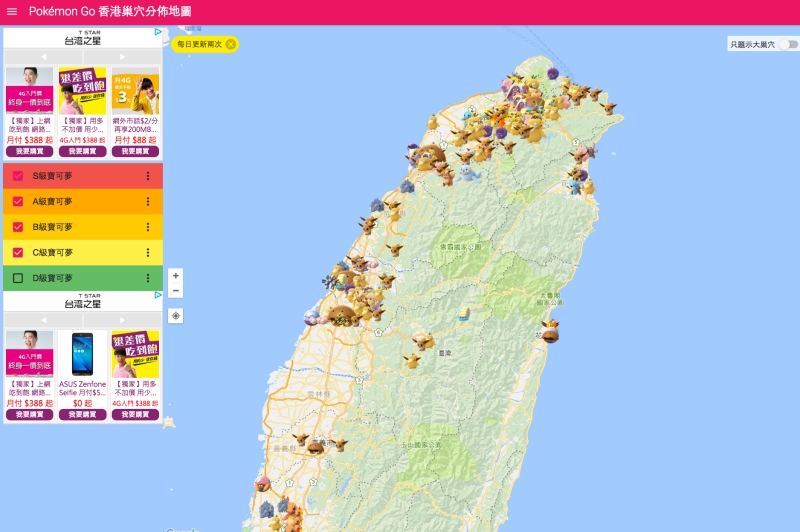
Task: Go to previous item in top ad carousel
Action: 43,57
